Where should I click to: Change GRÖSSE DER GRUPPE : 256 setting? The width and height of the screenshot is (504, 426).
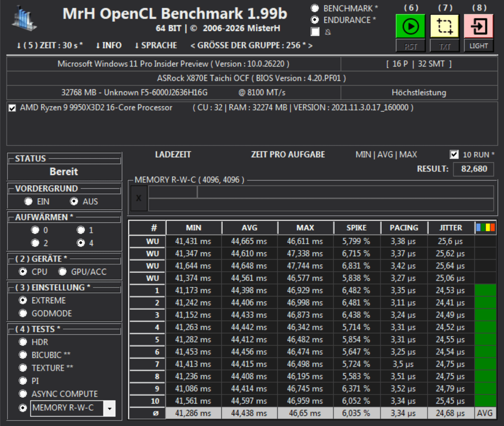[x=251, y=45]
